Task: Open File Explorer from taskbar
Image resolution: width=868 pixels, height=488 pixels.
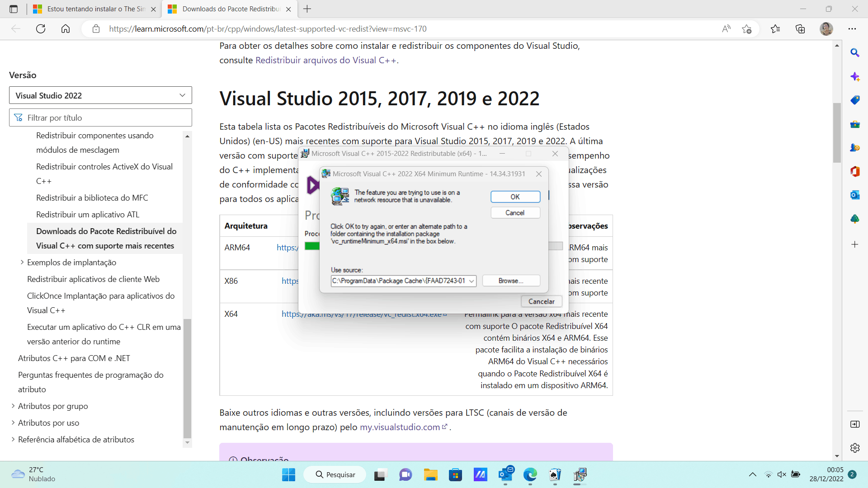Action: [x=430, y=474]
